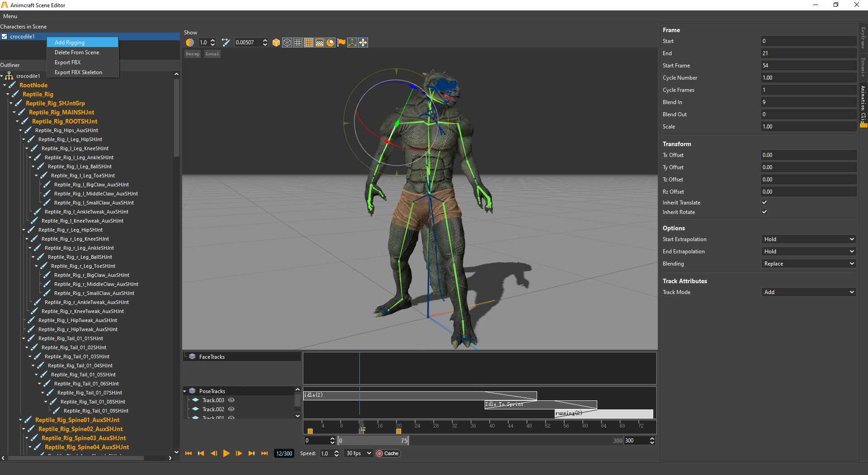This screenshot has height=475, width=868.
Task: Toggle the checkered ground plane icon
Action: (x=320, y=43)
